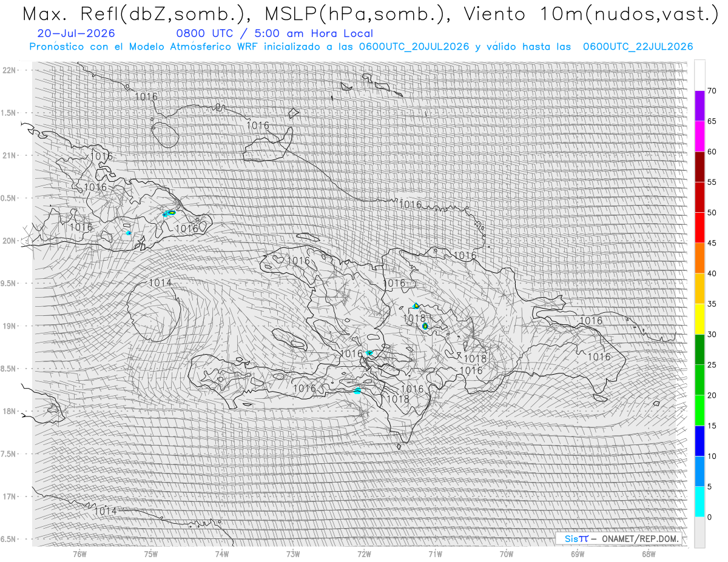Click the gold 35-40 dBZ color band
The height and width of the screenshot is (562, 728).
[x=699, y=289]
